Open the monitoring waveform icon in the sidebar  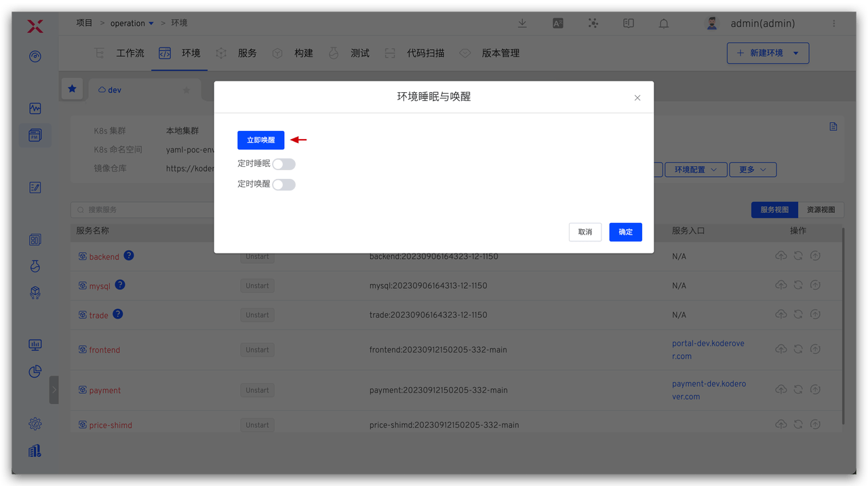35,108
